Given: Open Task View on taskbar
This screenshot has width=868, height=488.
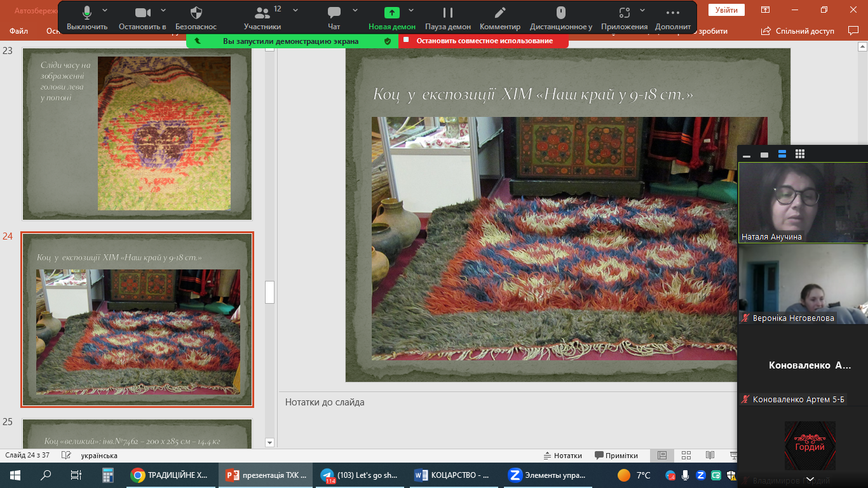Looking at the screenshot, I should 76,475.
